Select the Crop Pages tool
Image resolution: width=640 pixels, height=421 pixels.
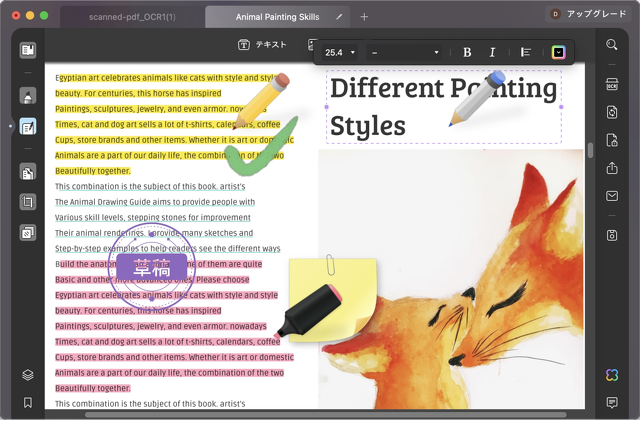click(x=28, y=203)
